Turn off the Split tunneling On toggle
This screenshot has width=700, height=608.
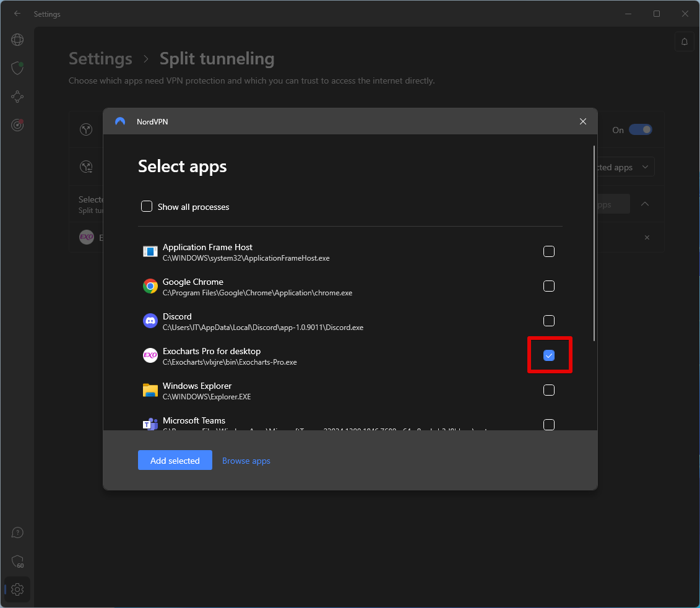coord(640,129)
